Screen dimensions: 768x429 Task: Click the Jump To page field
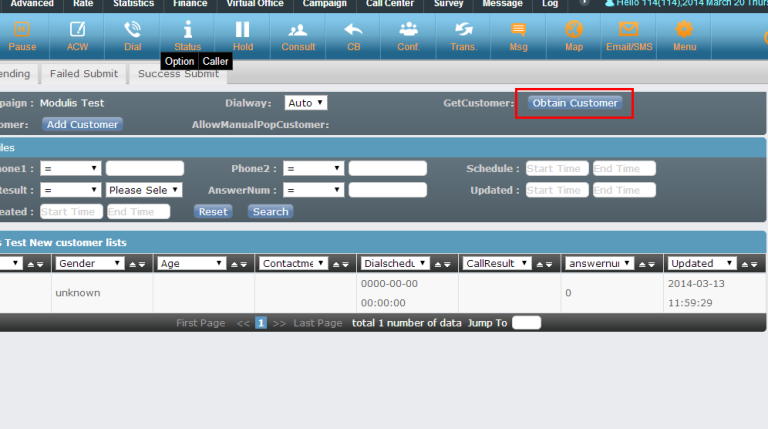(x=526, y=323)
